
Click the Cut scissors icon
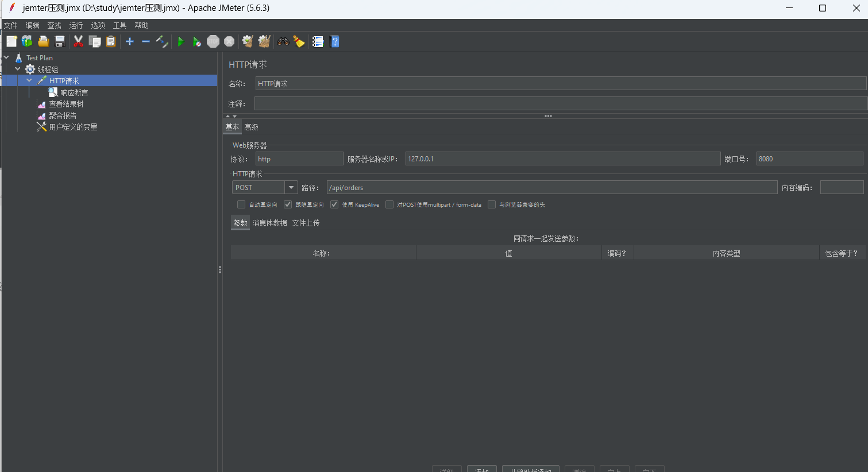(79, 41)
